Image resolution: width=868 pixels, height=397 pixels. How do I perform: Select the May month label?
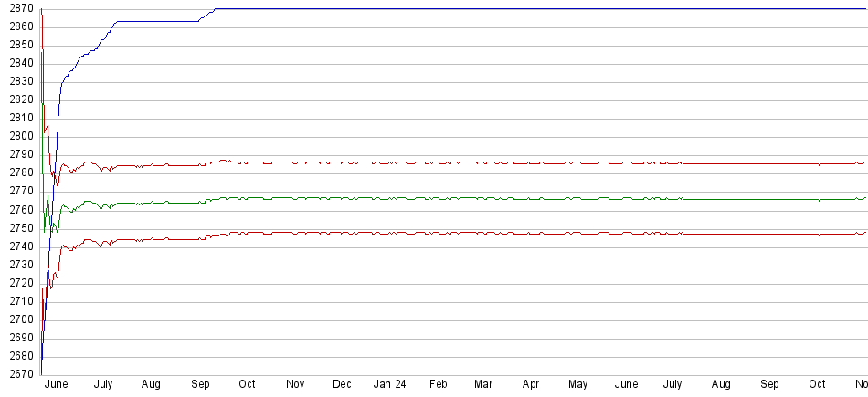click(579, 384)
